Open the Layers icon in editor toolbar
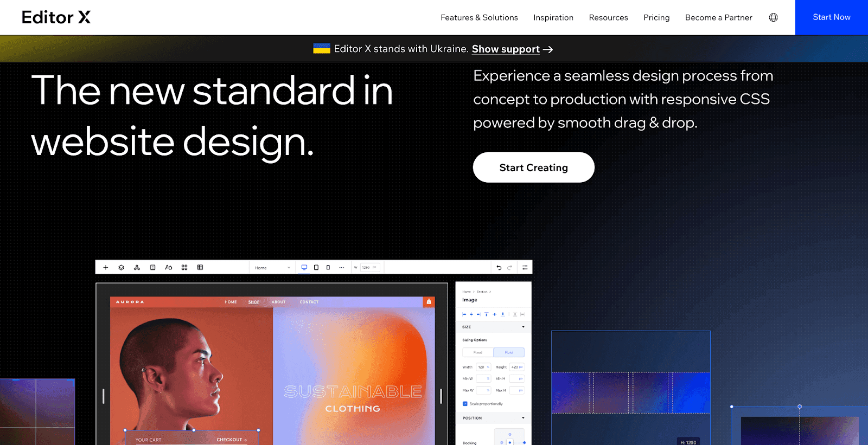This screenshot has height=445, width=868. 122,267
